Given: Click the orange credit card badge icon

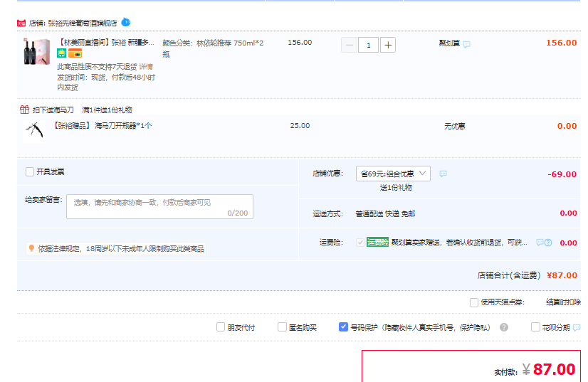Looking at the screenshot, I should pyautogui.click(x=75, y=53).
